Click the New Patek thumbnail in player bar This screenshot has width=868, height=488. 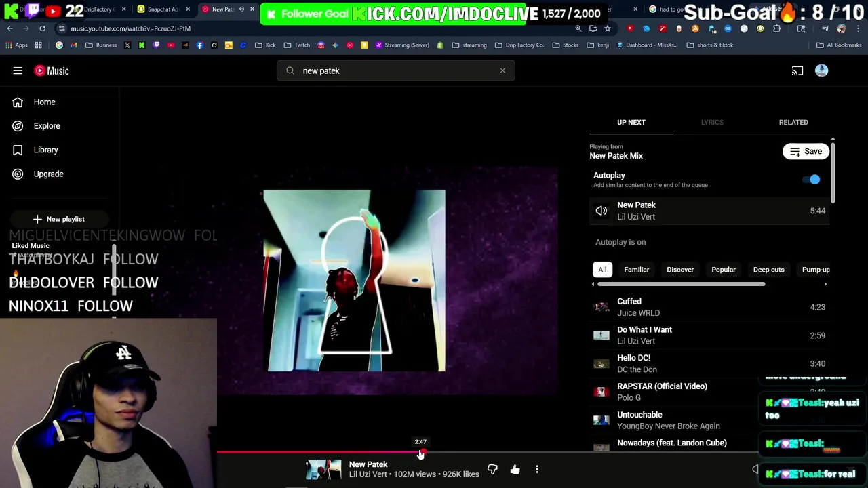click(x=323, y=469)
